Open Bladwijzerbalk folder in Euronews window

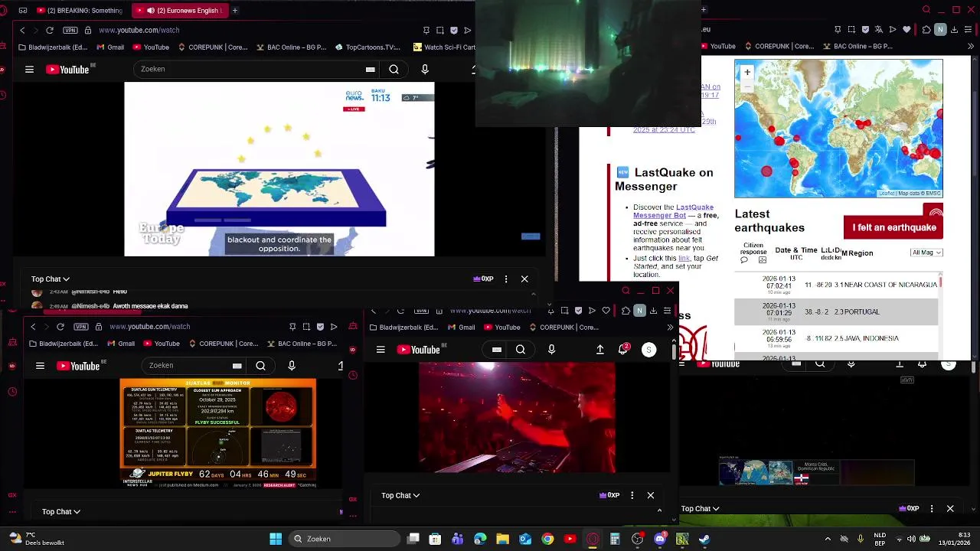(53, 47)
